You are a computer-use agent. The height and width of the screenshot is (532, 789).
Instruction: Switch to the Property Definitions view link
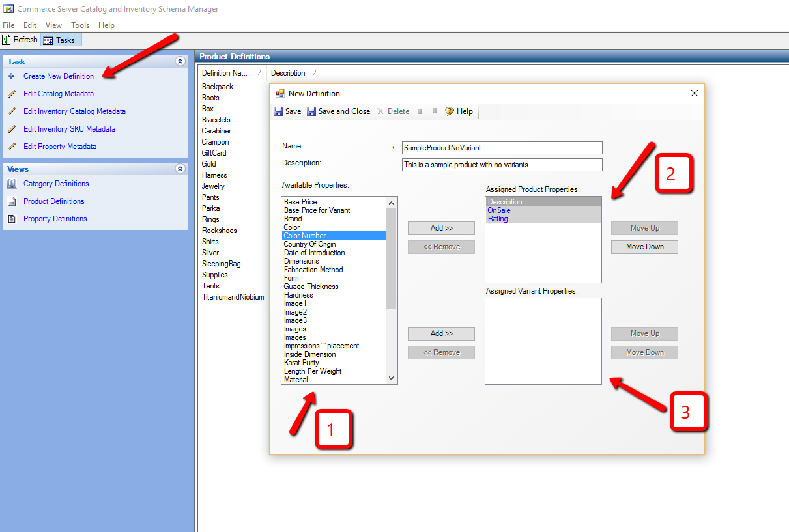coord(55,219)
